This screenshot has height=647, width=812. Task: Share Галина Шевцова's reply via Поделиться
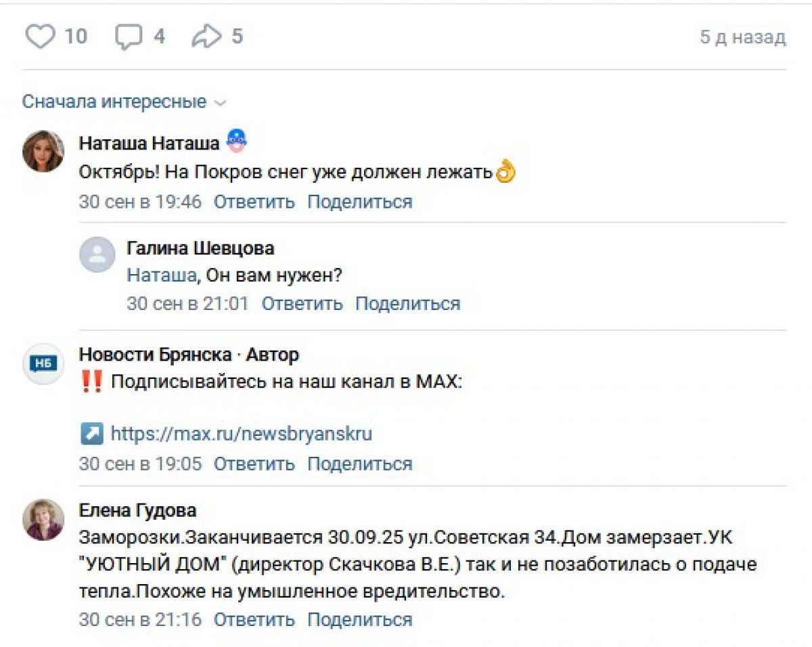coord(407,304)
